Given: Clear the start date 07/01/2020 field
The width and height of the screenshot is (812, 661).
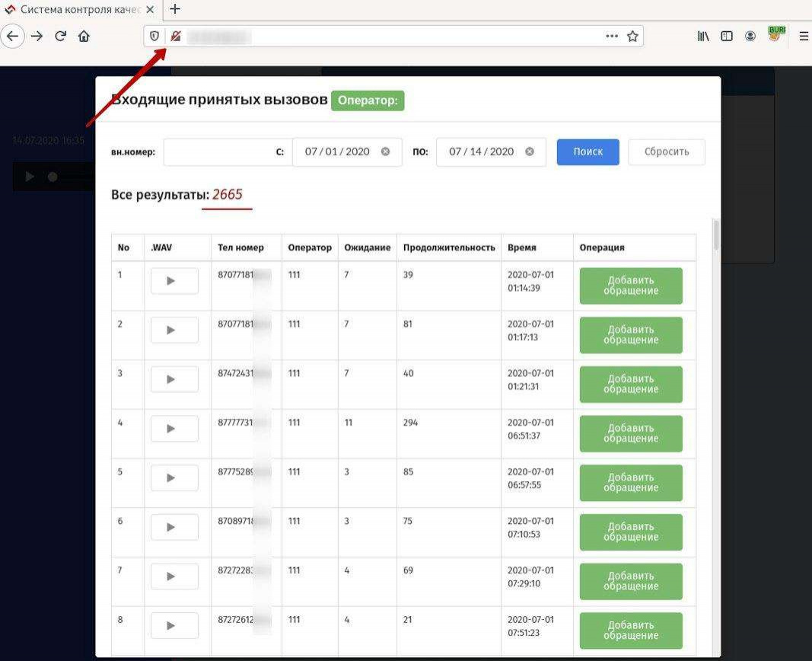Looking at the screenshot, I should (385, 152).
